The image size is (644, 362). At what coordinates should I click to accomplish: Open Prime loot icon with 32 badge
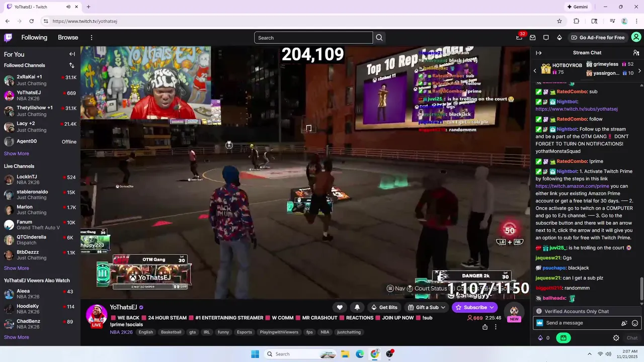[519, 38]
